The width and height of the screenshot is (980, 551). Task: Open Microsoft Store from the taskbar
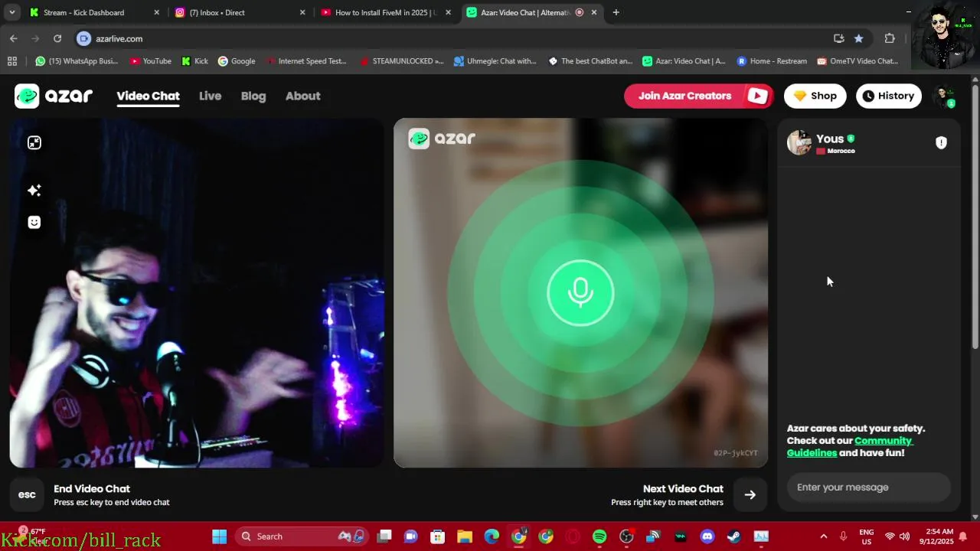(x=438, y=536)
